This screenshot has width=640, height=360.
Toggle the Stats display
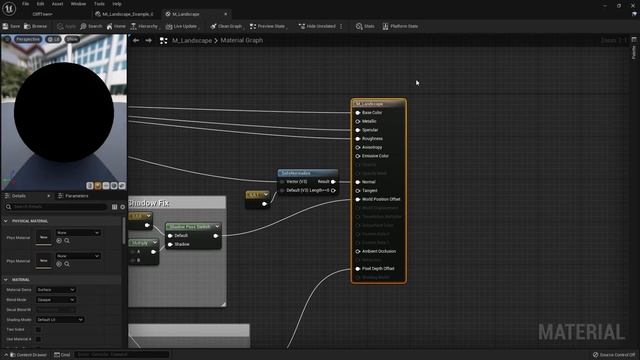[365, 26]
